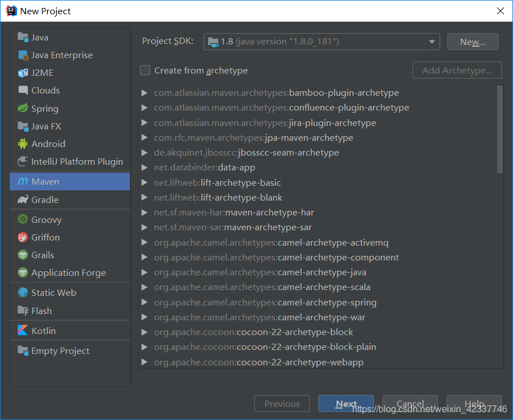The height and width of the screenshot is (420, 513).
Task: Expand camel-archetype-activemq entry
Action: (x=144, y=242)
